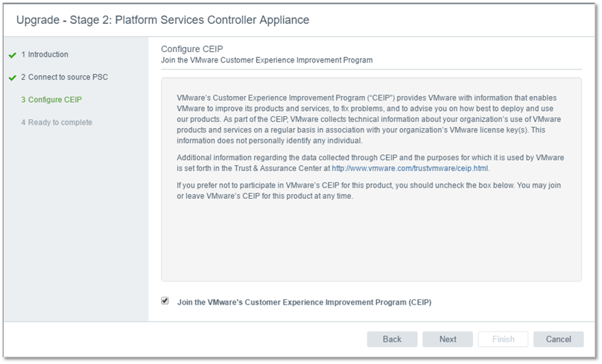Viewport: 602px width, 364px height.
Task: Click the green checkmark beside Introduction
Action: pos(12,55)
